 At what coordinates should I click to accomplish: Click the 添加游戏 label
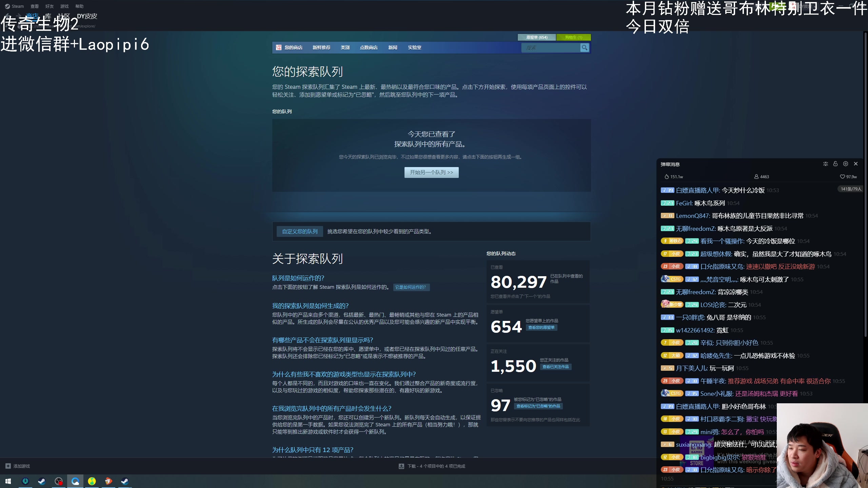22,466
